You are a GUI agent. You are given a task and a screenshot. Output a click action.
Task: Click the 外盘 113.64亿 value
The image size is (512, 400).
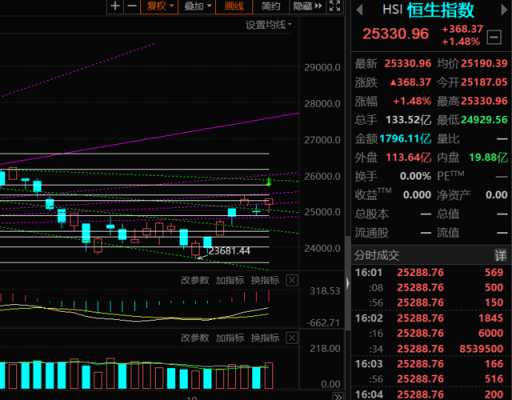(408, 157)
